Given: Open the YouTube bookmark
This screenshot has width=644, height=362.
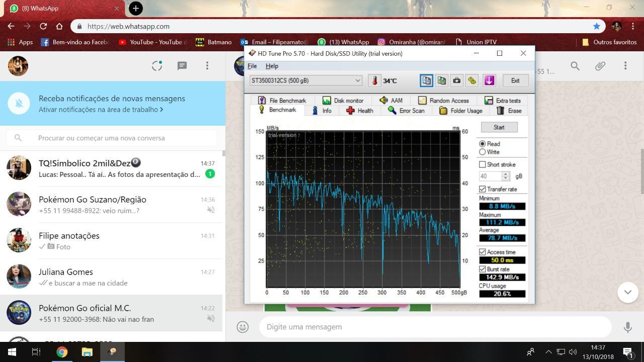Looking at the screenshot, I should click(x=153, y=42).
